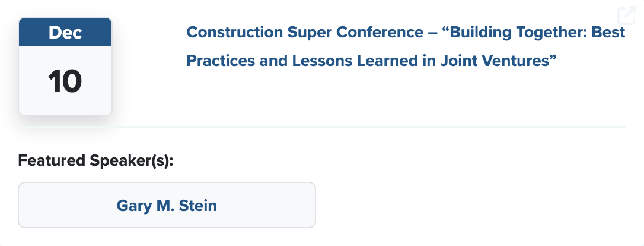Select the Featured Speaker(s) label
The height and width of the screenshot is (246, 644).
coord(95,160)
